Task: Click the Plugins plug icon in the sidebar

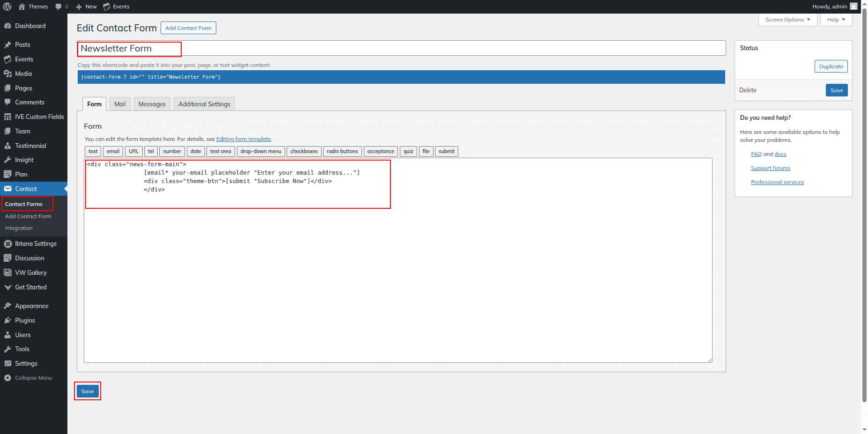Action: (x=7, y=321)
